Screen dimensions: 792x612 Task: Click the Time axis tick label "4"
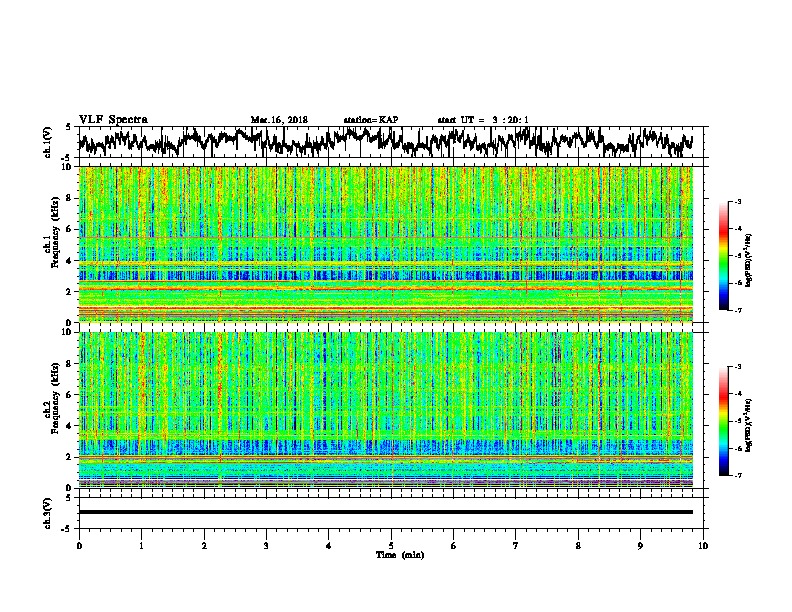328,546
